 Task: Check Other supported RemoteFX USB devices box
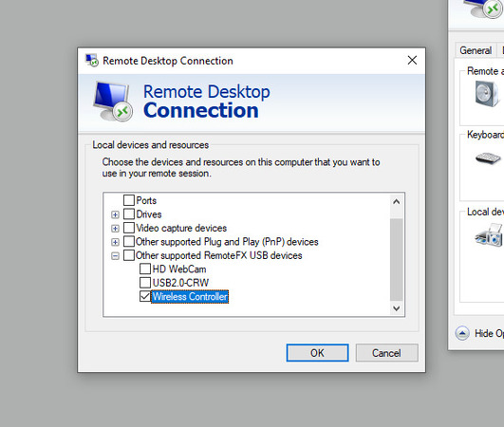[129, 255]
